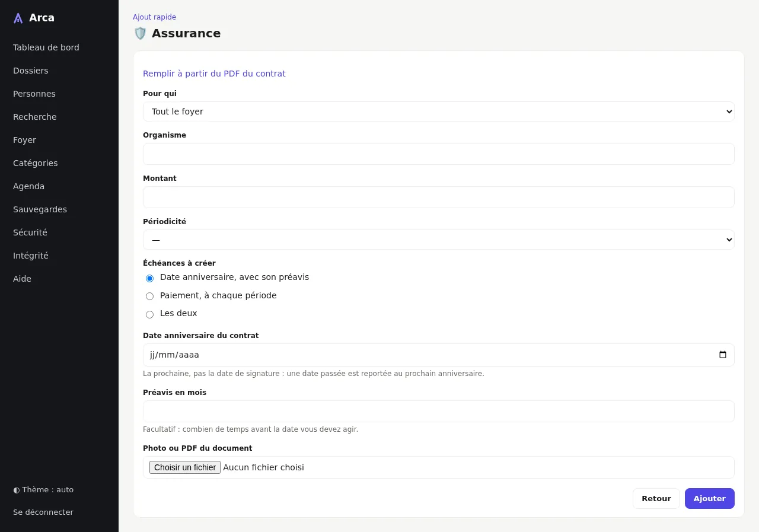Click 'Choisir un fichier' button
The width and height of the screenshot is (759, 532).
[185, 467]
